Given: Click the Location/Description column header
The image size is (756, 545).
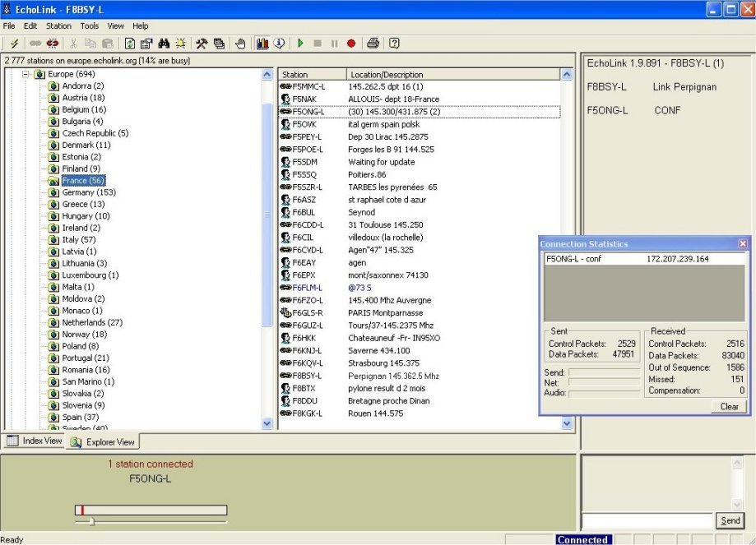Looking at the screenshot, I should 453,75.
